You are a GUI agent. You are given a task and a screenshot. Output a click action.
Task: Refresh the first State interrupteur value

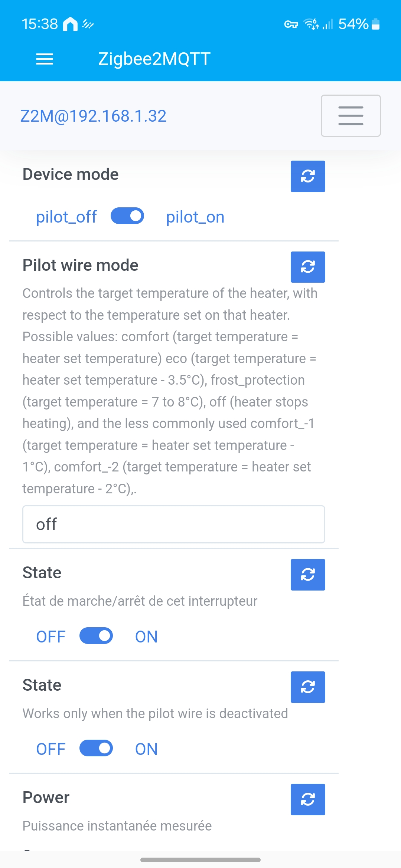tap(308, 575)
